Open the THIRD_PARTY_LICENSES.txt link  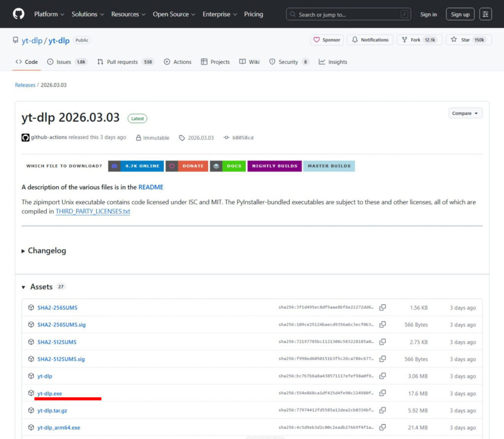pyautogui.click(x=93, y=212)
